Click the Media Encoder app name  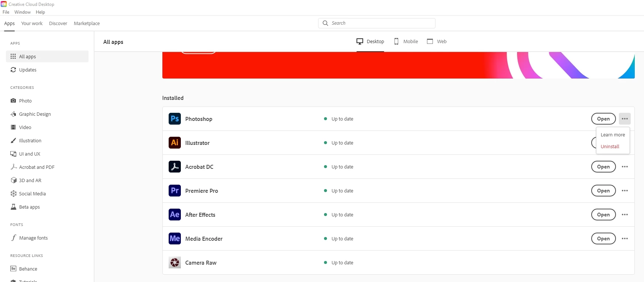204,239
